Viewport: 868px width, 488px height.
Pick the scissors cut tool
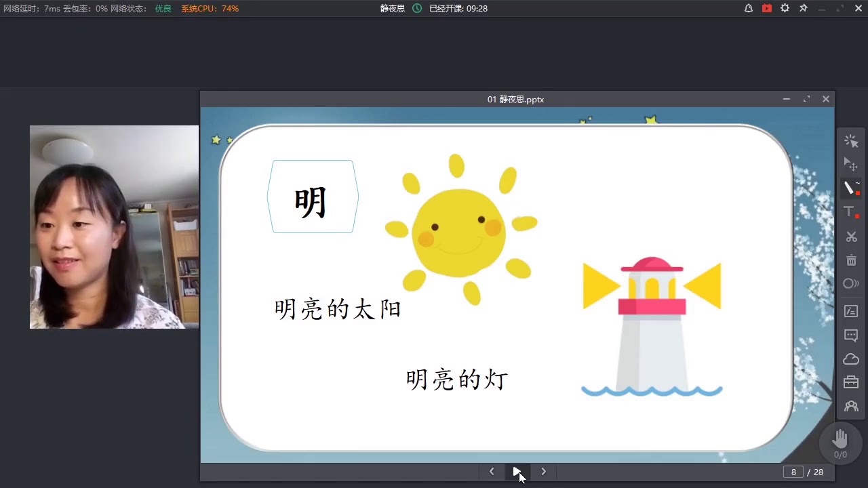(x=851, y=237)
